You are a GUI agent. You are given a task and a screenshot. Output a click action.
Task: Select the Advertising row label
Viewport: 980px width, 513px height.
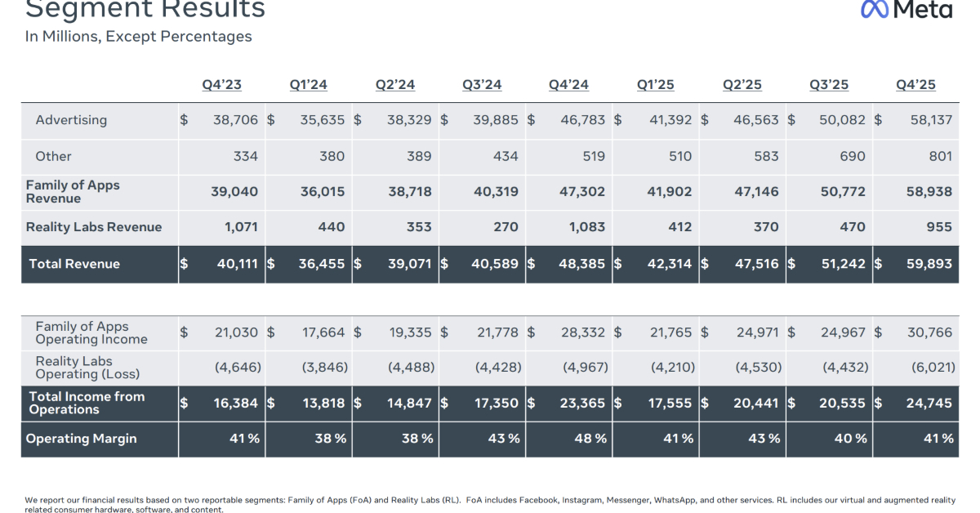pyautogui.click(x=71, y=120)
